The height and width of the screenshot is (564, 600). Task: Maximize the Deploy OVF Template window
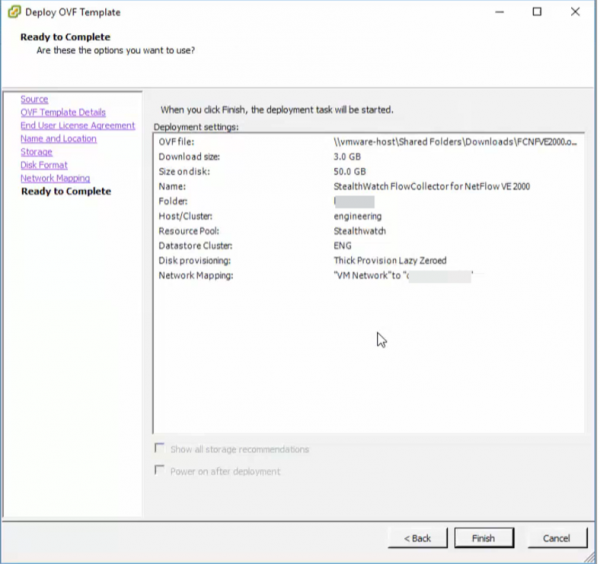pos(537,12)
